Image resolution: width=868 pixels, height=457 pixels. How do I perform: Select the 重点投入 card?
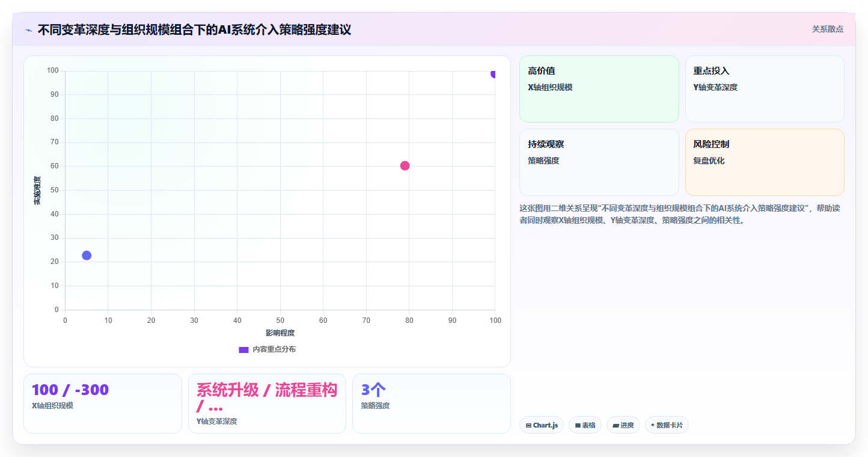765,89
